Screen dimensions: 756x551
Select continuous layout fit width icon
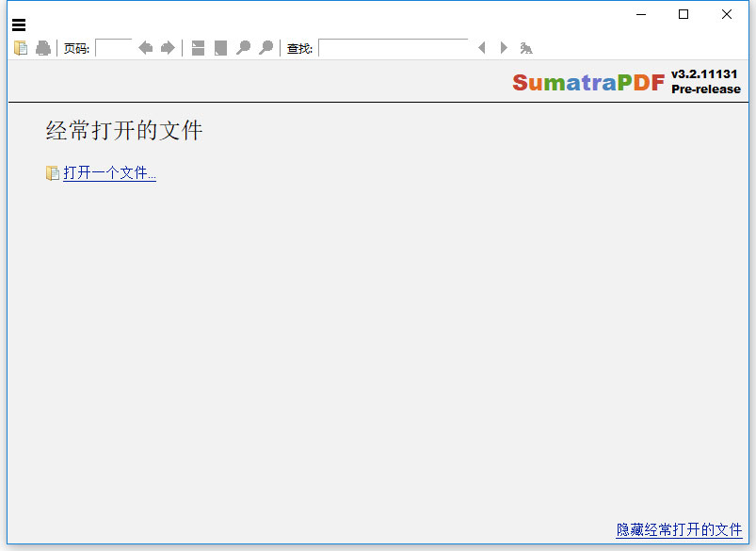point(198,48)
